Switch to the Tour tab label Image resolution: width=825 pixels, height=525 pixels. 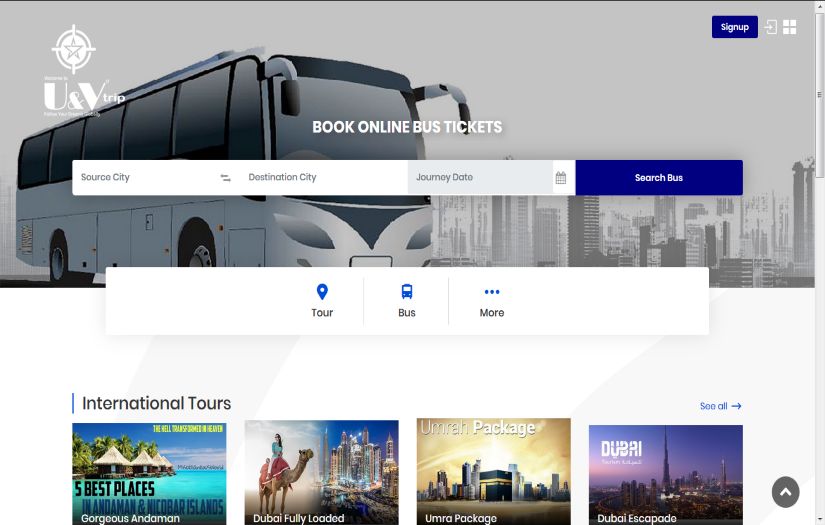(x=322, y=312)
